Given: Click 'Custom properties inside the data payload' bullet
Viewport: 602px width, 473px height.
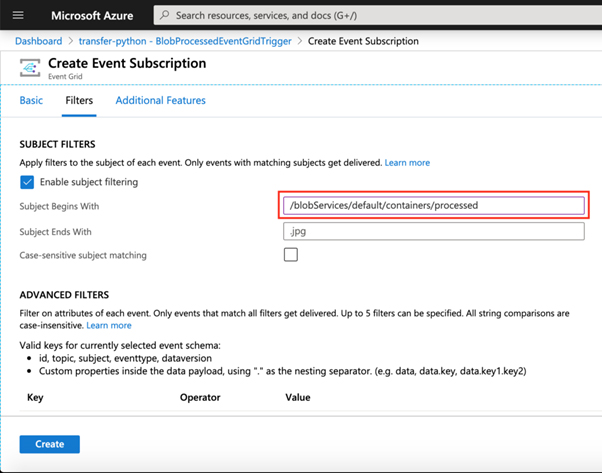Looking at the screenshot, I should tap(283, 371).
